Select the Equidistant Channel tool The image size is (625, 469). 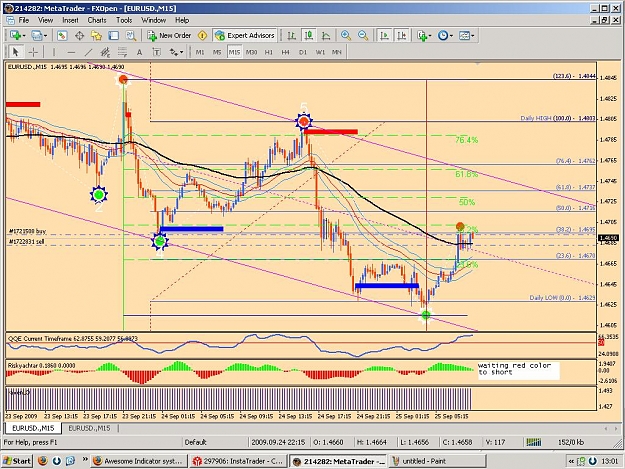click(105, 52)
